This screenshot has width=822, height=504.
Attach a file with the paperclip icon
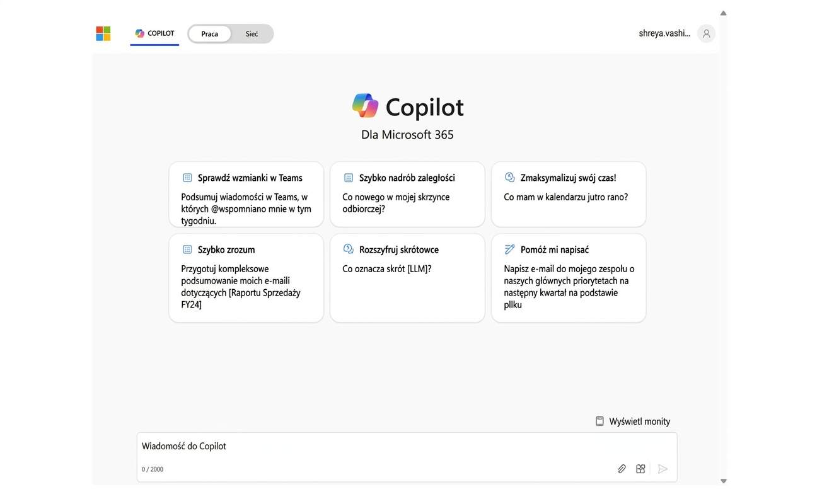click(622, 469)
